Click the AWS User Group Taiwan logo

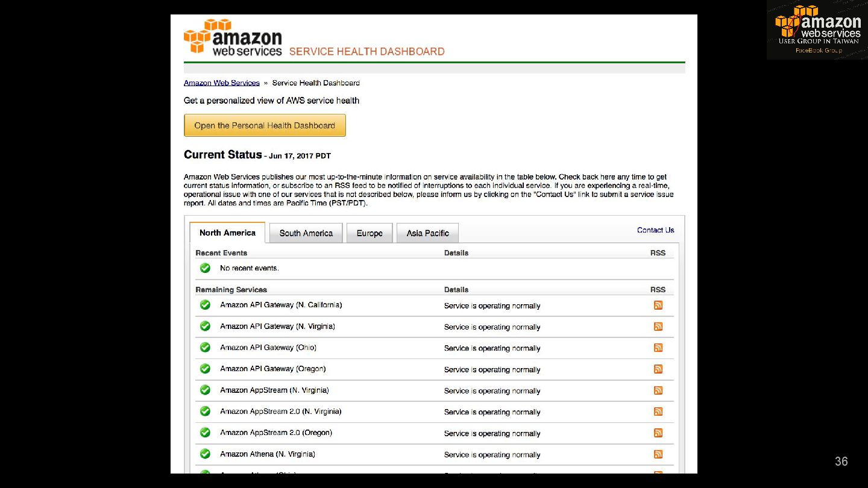click(x=817, y=30)
